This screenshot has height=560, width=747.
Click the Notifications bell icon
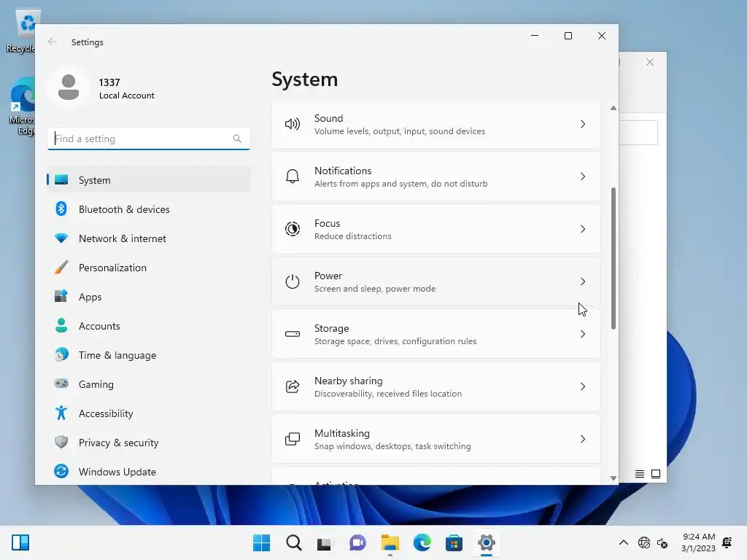pos(292,176)
